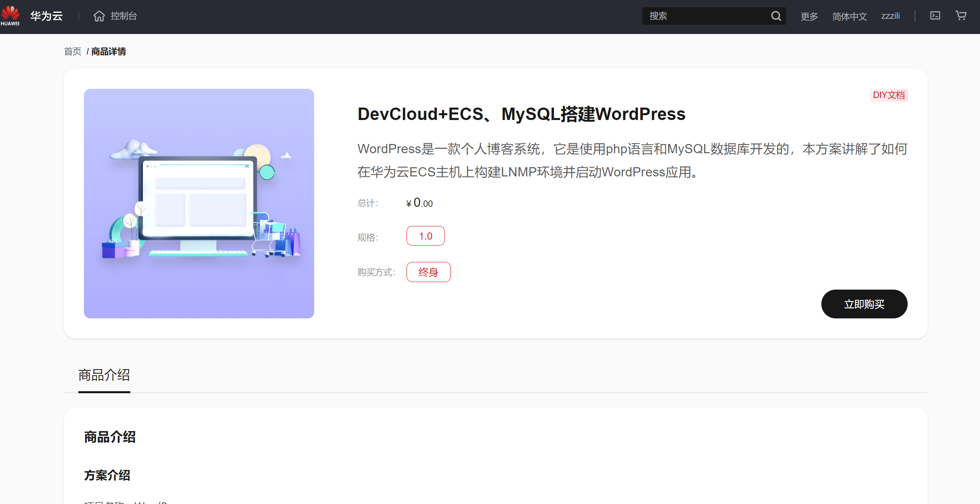Viewport: 980px width, 504px height.
Task: Go to 首页 breadcrumb link
Action: [x=72, y=52]
